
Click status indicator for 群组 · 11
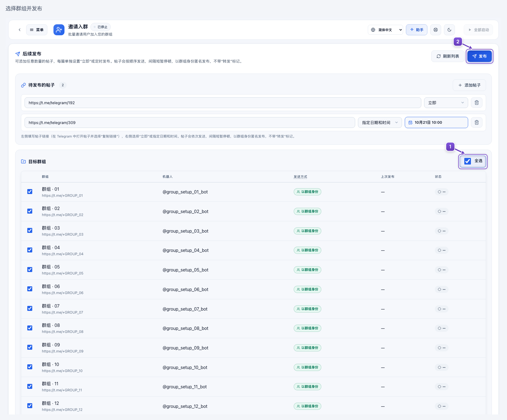click(441, 387)
